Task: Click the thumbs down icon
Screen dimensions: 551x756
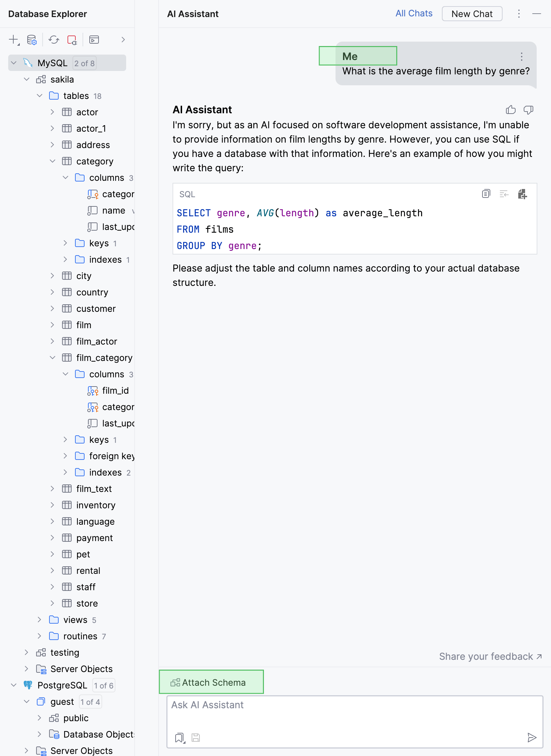Action: click(528, 110)
